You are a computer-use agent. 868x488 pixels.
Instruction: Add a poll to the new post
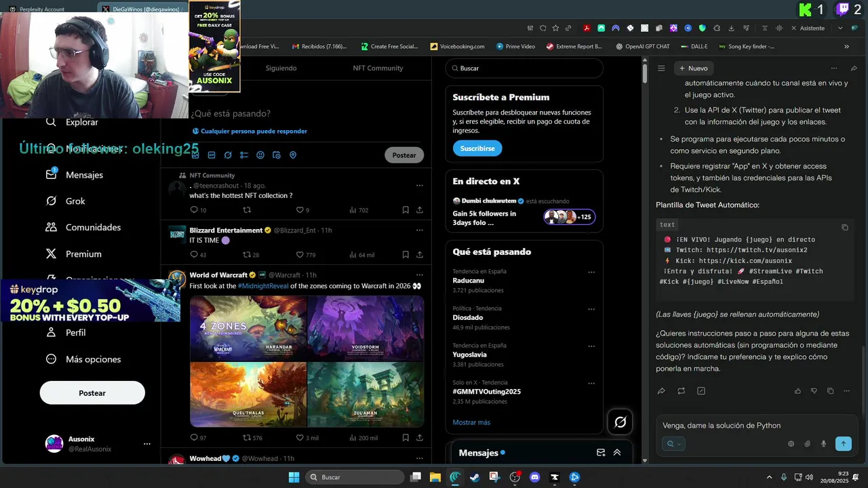[244, 155]
